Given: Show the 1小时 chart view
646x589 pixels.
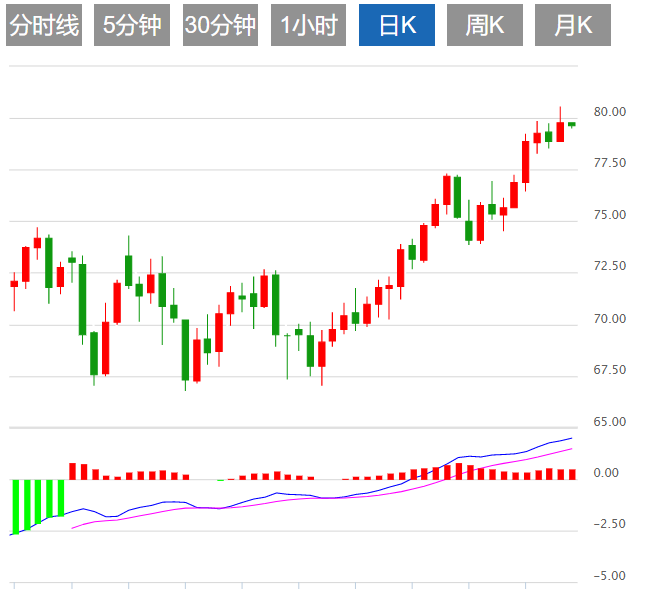Looking at the screenshot, I should point(308,26).
